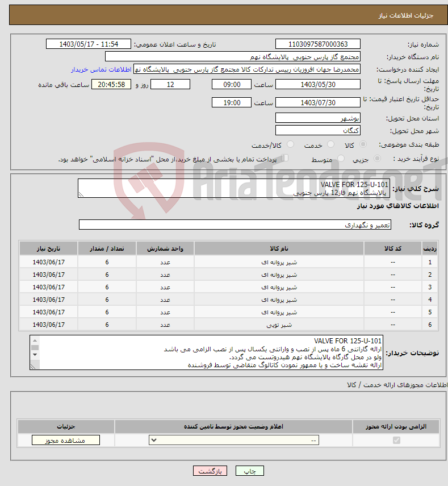
Task: Click the resize grip of شرح کلی نیاز box
Action: click(81, 194)
